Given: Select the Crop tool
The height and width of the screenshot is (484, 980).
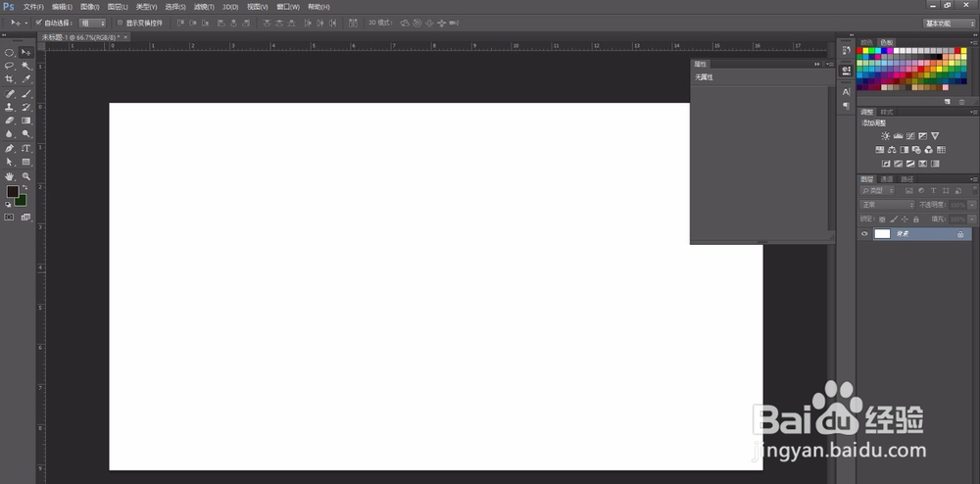Looking at the screenshot, I should pyautogui.click(x=10, y=79).
